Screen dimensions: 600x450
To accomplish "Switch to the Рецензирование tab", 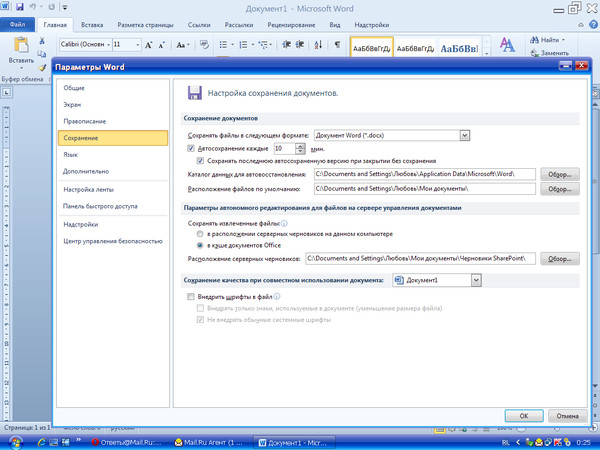I will (x=291, y=25).
